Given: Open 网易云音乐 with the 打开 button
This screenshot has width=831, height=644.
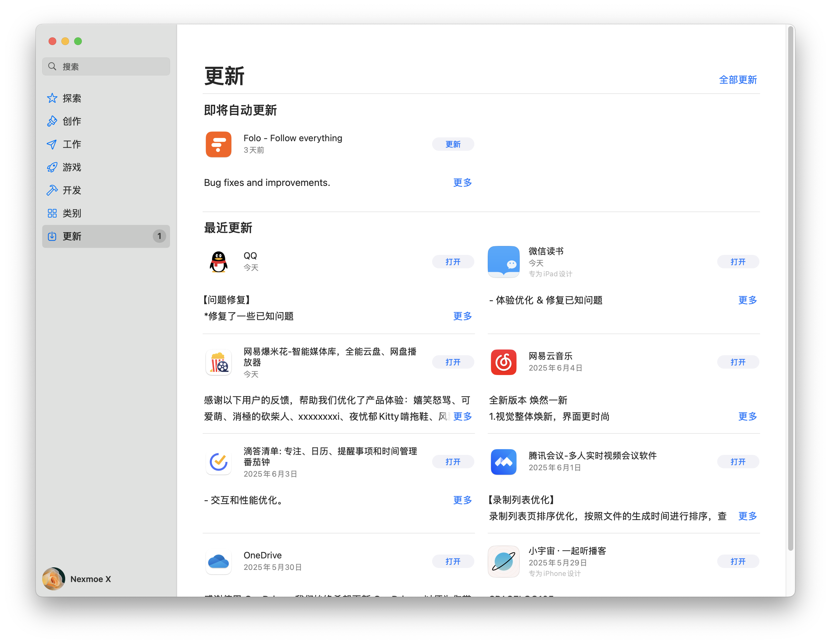Looking at the screenshot, I should 738,362.
